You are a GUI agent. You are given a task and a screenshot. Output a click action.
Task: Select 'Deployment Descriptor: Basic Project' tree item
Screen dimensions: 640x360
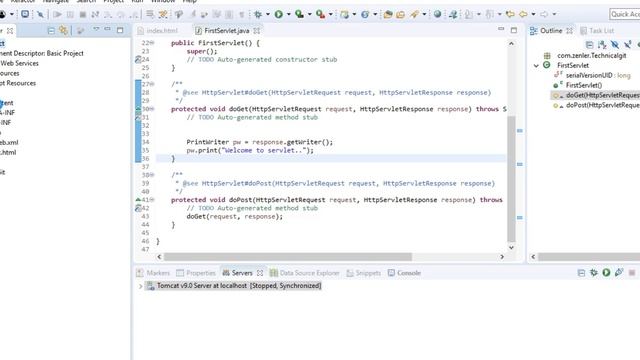(x=41, y=53)
